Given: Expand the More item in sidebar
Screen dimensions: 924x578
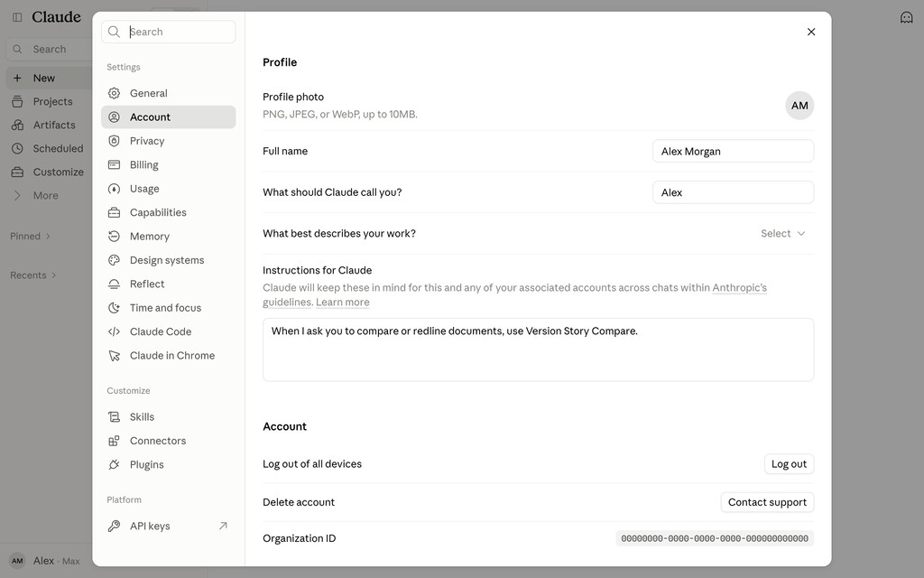Looking at the screenshot, I should 46,196.
